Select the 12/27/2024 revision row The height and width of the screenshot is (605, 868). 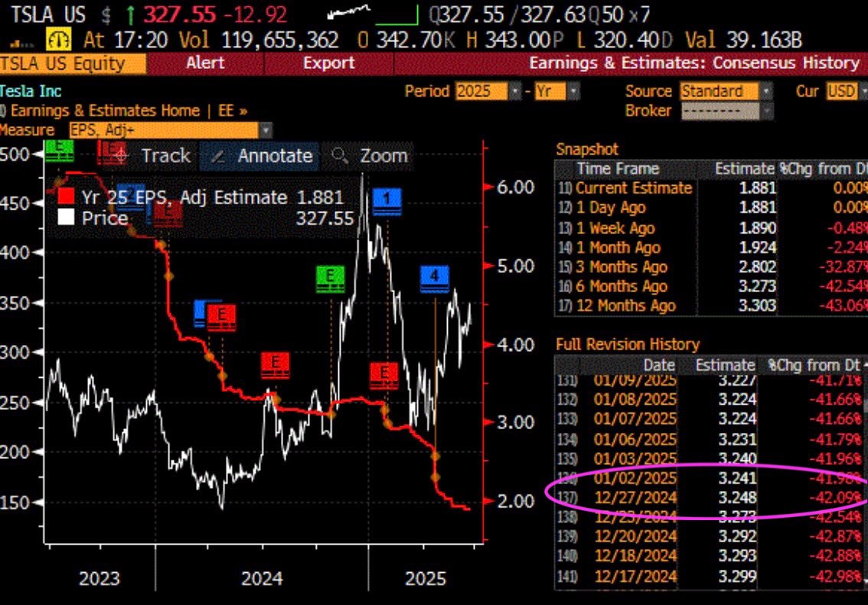[709, 497]
